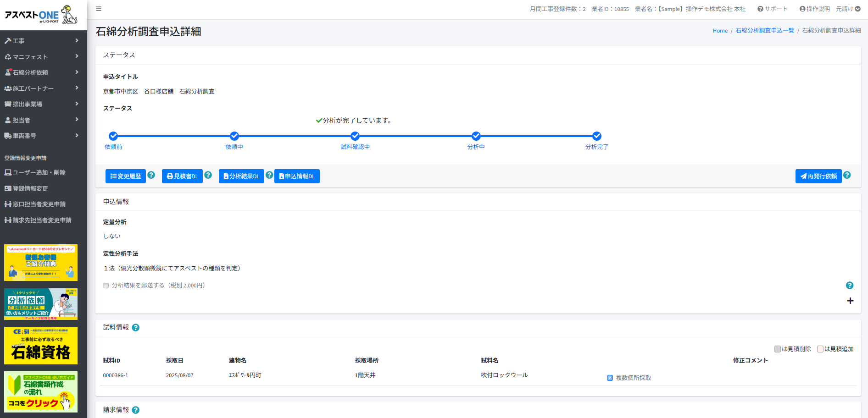The image size is (868, 418).
Task: Check the は見積削除 checkbox
Action: (x=778, y=349)
